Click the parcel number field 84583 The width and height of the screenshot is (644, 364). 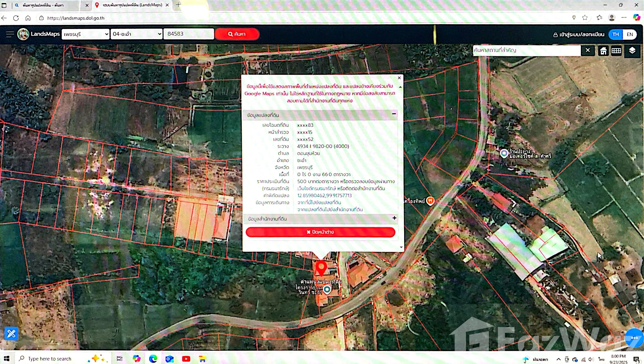(188, 34)
